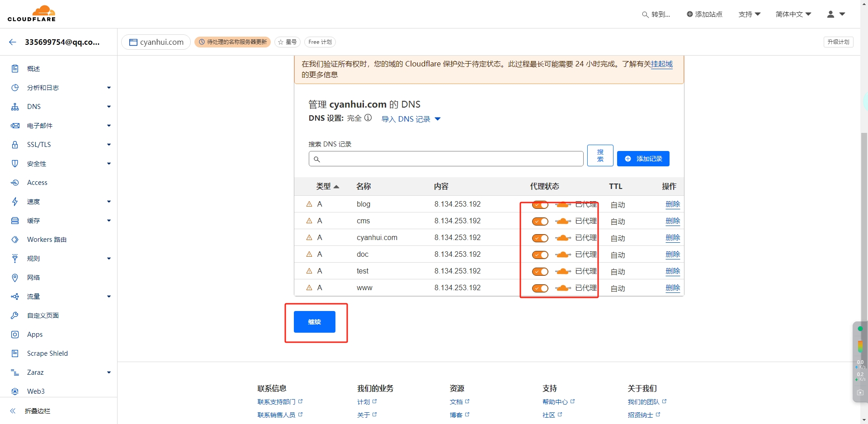
Task: Click the 速度 lightning bolt icon
Action: tap(15, 202)
